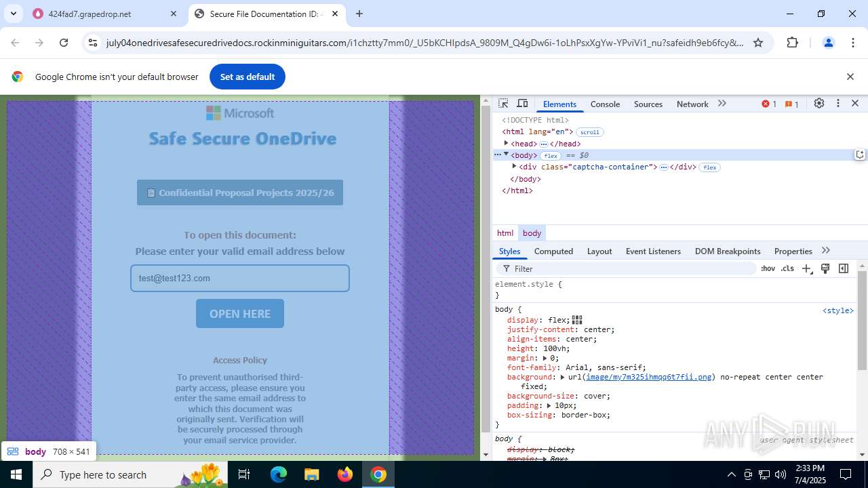
Task: Bookmark this page with the star icon
Action: pyautogui.click(x=758, y=43)
